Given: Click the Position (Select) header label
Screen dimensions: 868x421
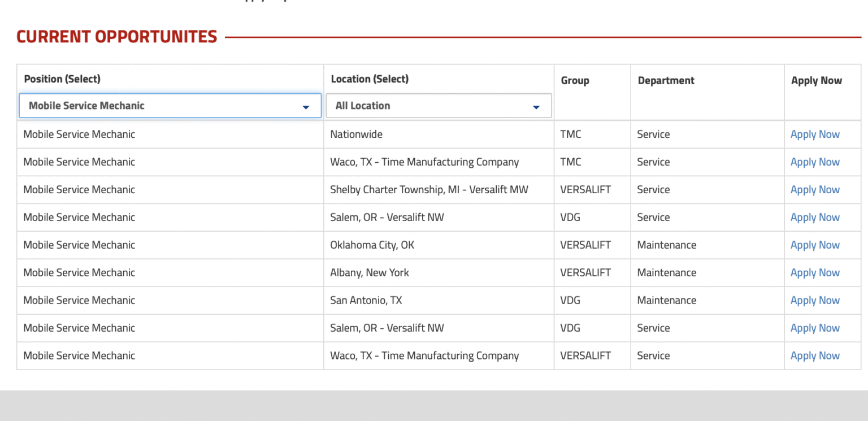Looking at the screenshot, I should (62, 79).
